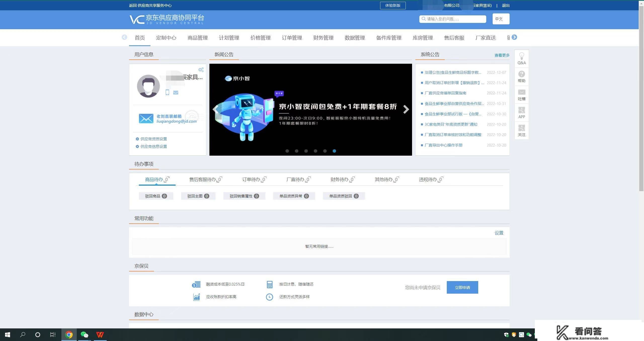The image size is (644, 341).
Task: Switch to 厂直待办 tab
Action: [x=298, y=179]
